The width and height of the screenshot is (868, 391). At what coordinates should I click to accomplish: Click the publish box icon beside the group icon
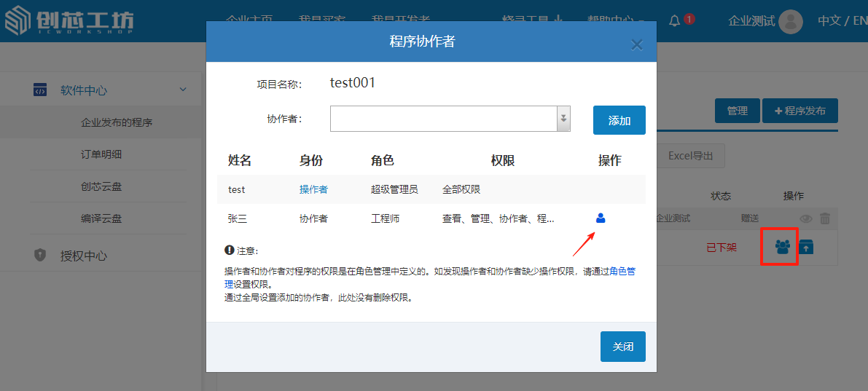(x=806, y=247)
